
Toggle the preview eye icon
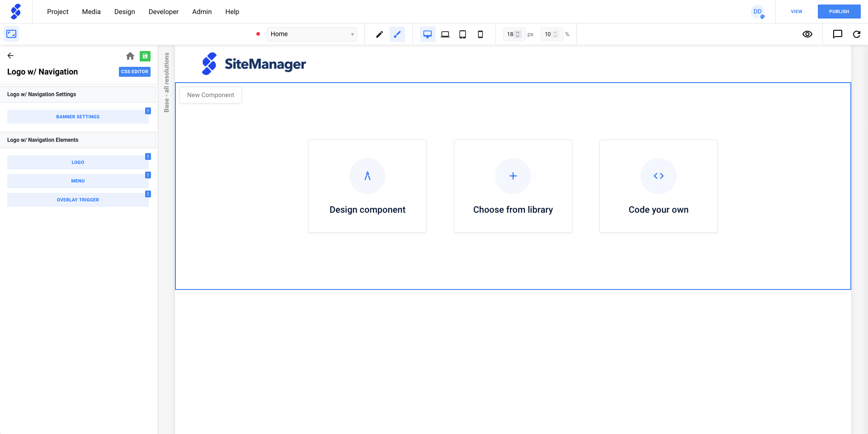click(807, 34)
